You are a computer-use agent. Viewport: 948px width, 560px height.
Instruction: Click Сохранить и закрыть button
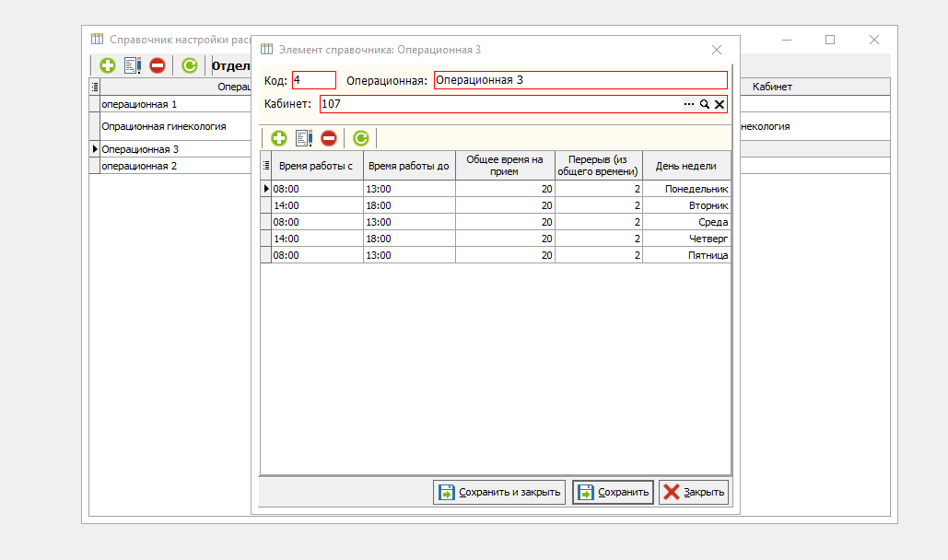(x=499, y=492)
